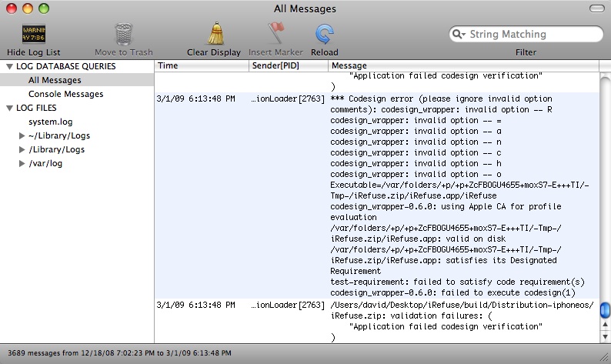This screenshot has width=611, height=364.
Task: Click the window resize grip corner
Action: [604, 357]
